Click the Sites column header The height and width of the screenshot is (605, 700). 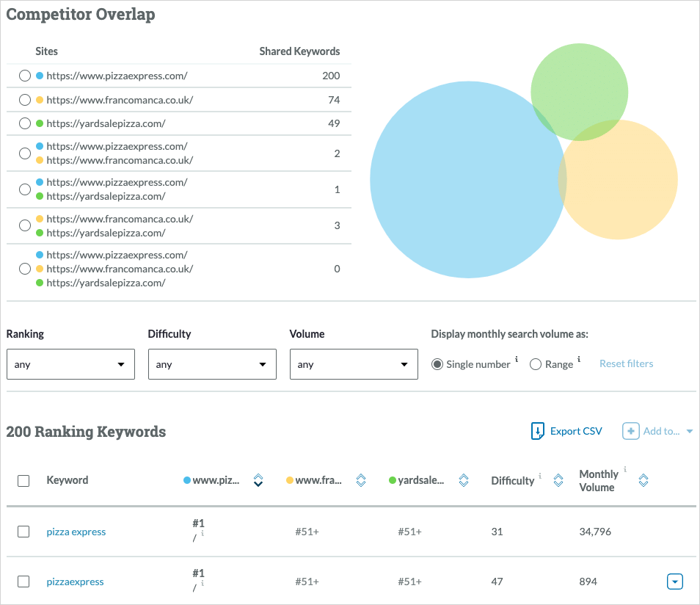tap(46, 51)
